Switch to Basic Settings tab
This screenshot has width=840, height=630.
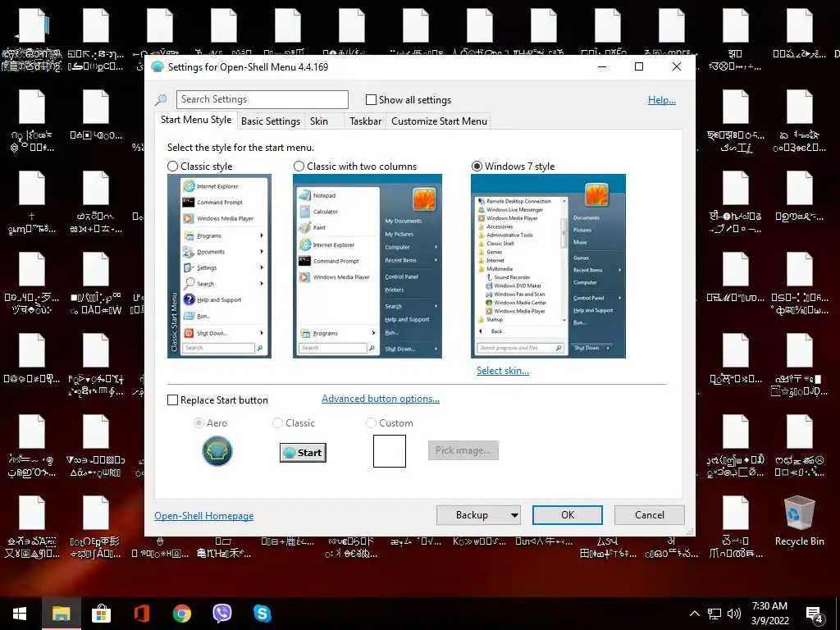tap(271, 121)
